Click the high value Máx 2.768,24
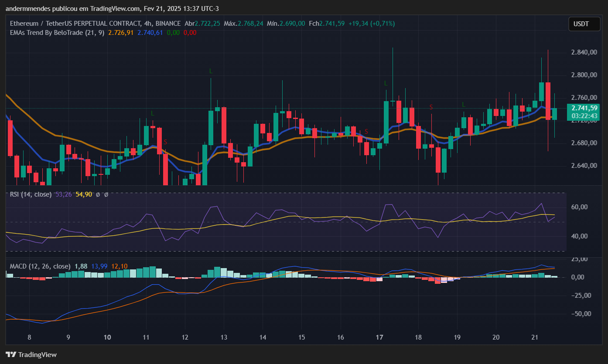Screen dimensions: 608x364 [243, 24]
